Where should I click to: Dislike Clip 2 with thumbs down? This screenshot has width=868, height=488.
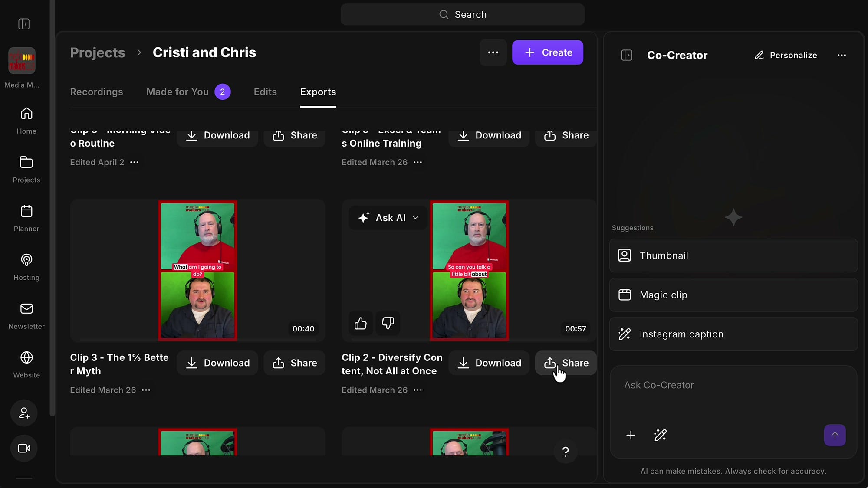[388, 323]
